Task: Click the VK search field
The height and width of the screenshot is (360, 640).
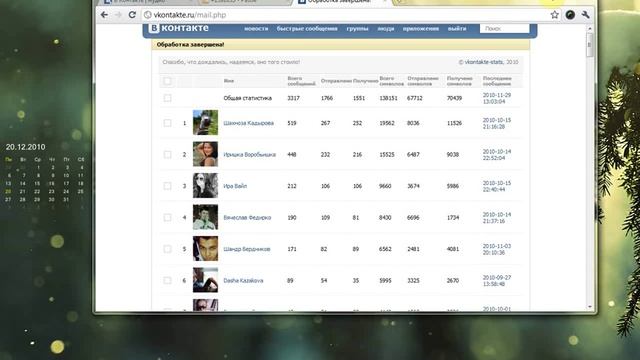Action: (504, 29)
